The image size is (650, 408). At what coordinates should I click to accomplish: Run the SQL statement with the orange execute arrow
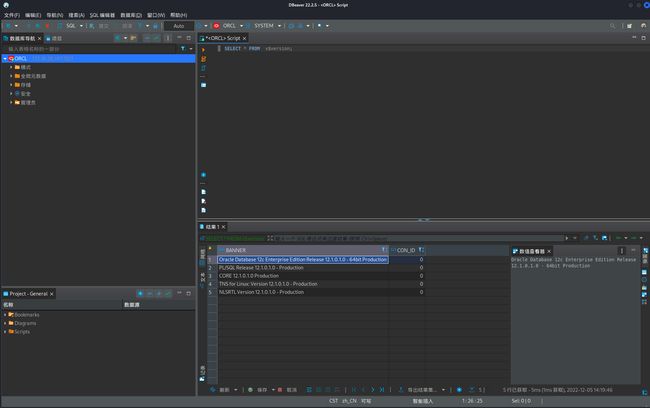[203, 50]
